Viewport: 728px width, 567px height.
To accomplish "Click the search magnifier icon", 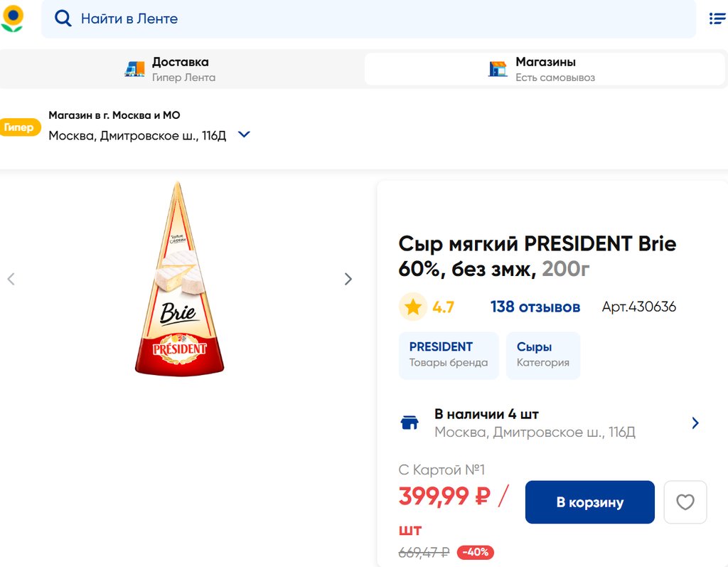I will click(63, 18).
